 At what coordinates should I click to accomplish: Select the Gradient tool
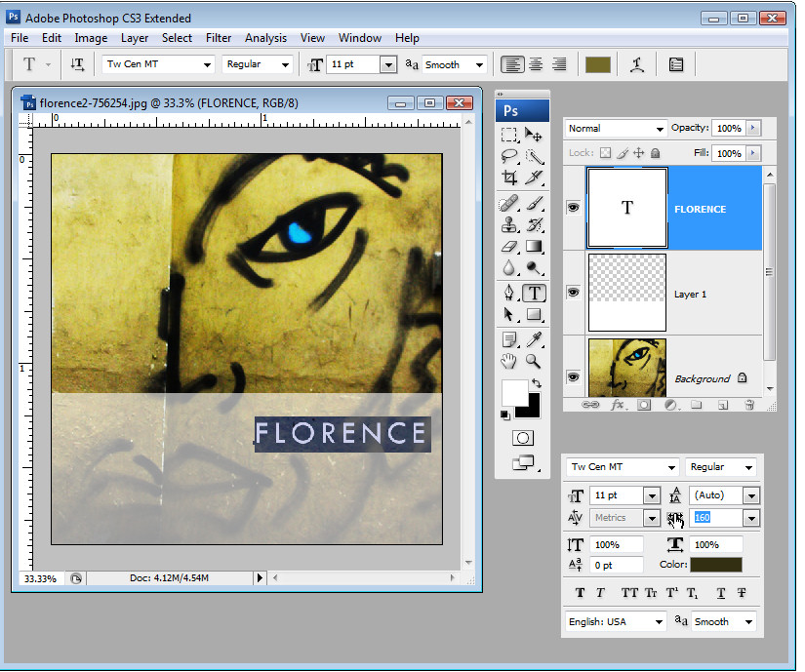pos(534,247)
